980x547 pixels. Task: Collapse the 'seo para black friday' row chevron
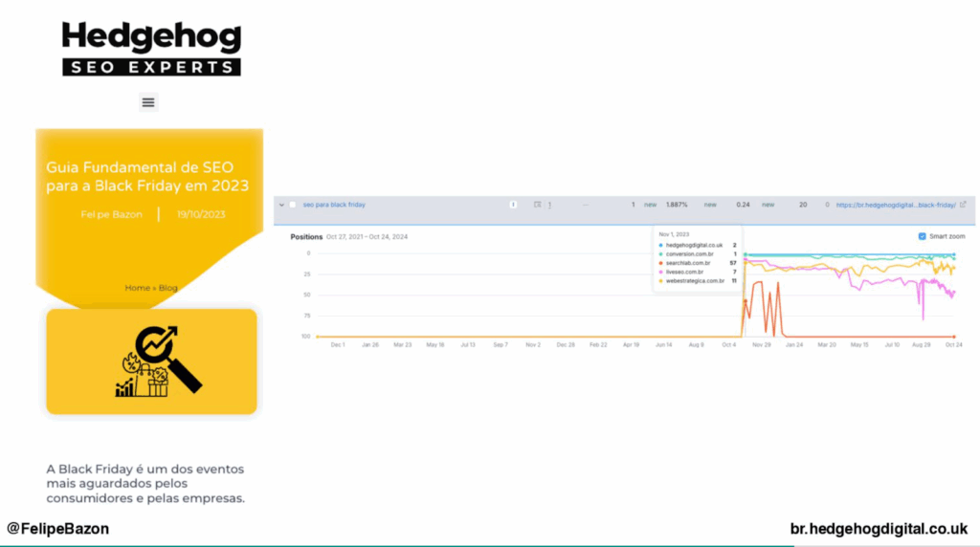coord(281,205)
